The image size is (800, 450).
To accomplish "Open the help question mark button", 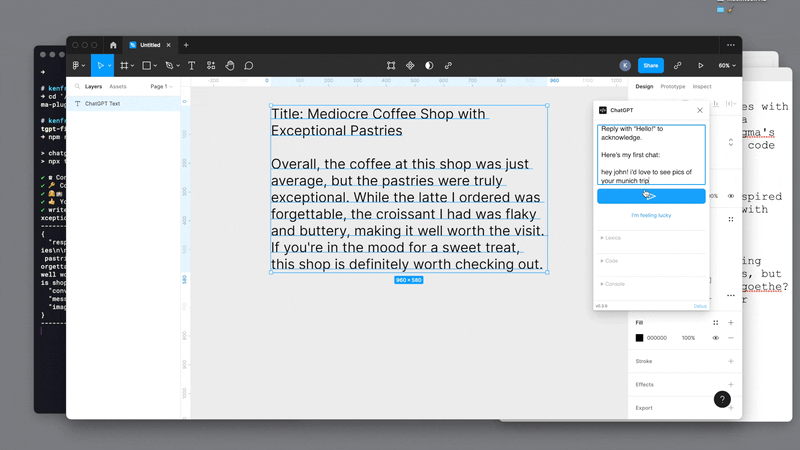I will tap(722, 399).
